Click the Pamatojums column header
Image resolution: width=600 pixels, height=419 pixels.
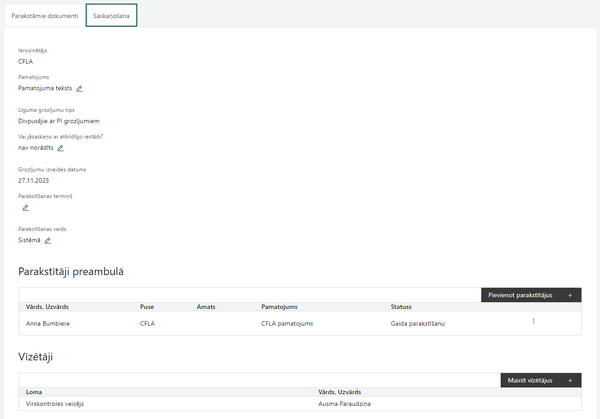279,307
